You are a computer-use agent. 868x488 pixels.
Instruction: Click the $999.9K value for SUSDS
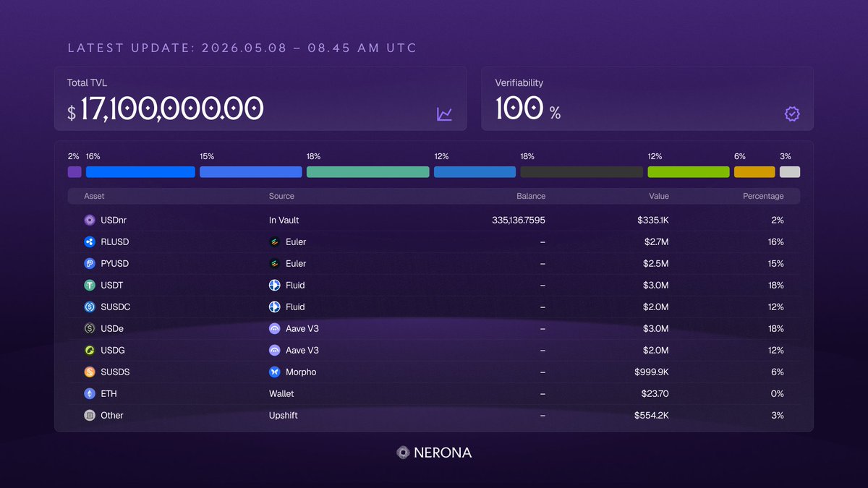(x=650, y=372)
